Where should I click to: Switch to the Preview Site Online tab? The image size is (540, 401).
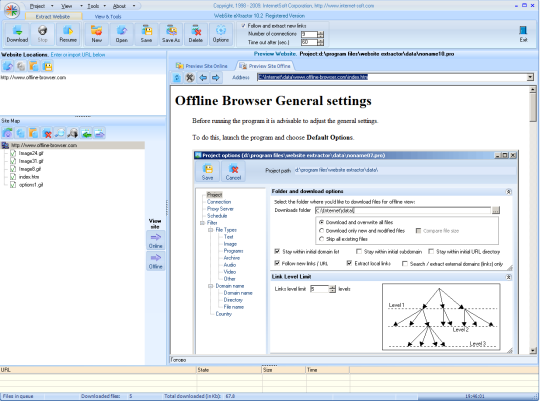click(x=202, y=66)
